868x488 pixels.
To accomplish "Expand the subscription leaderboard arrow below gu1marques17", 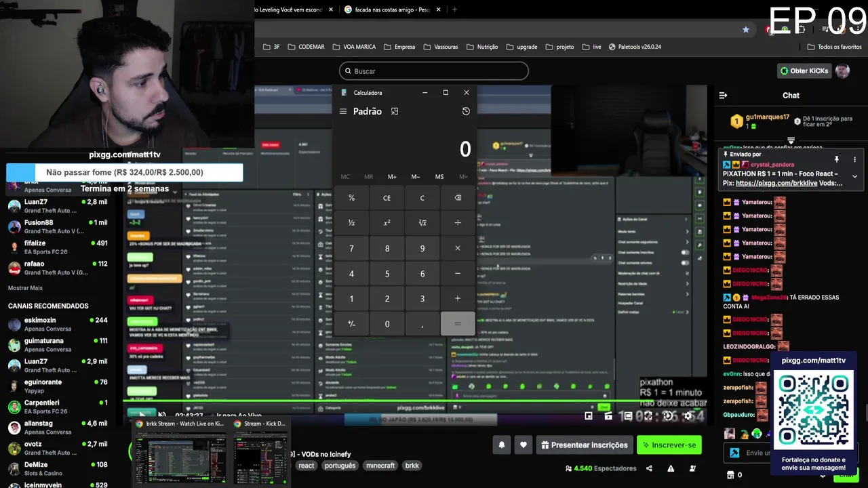I will click(791, 140).
